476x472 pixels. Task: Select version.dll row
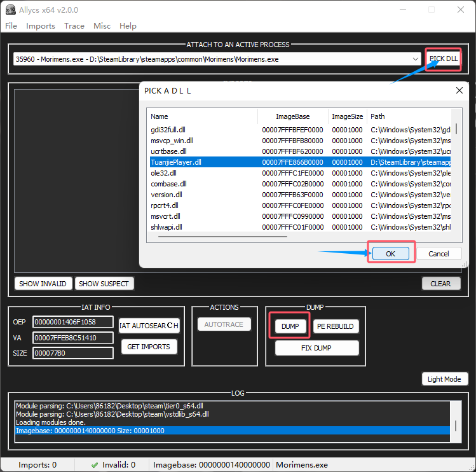(300, 195)
